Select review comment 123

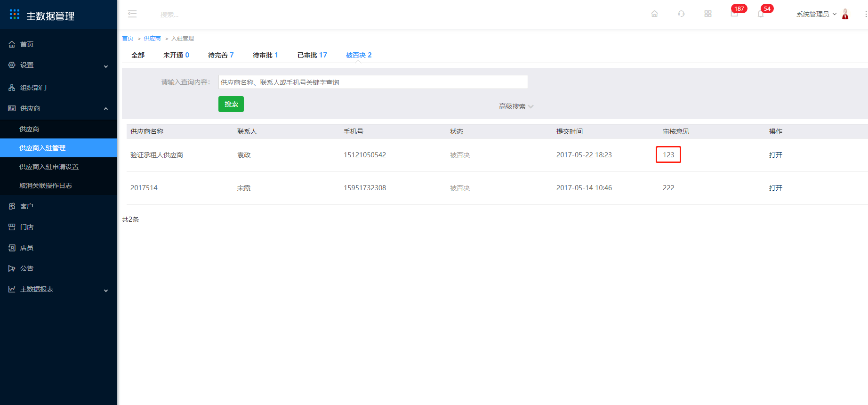pyautogui.click(x=668, y=154)
